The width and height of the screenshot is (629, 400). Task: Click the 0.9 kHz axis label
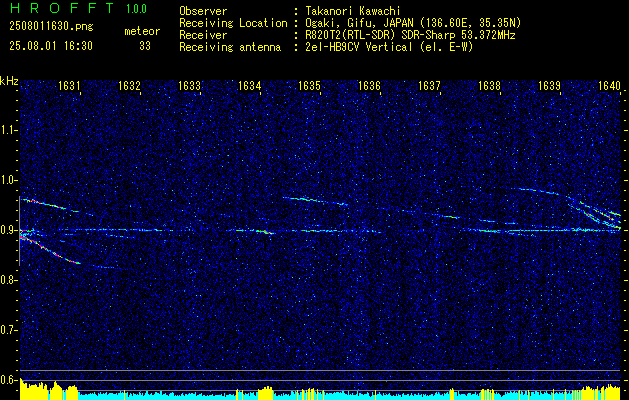(x=8, y=230)
